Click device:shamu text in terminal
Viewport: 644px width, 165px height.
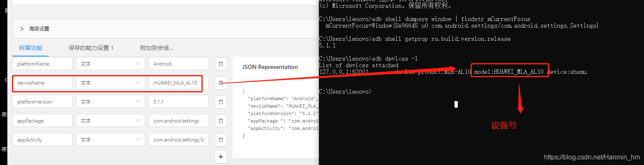click(x=567, y=72)
